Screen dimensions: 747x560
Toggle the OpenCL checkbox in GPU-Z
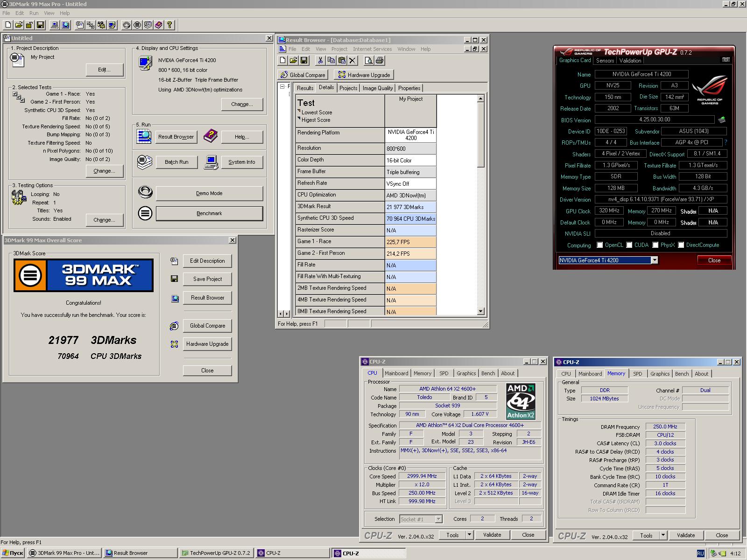[x=600, y=245]
